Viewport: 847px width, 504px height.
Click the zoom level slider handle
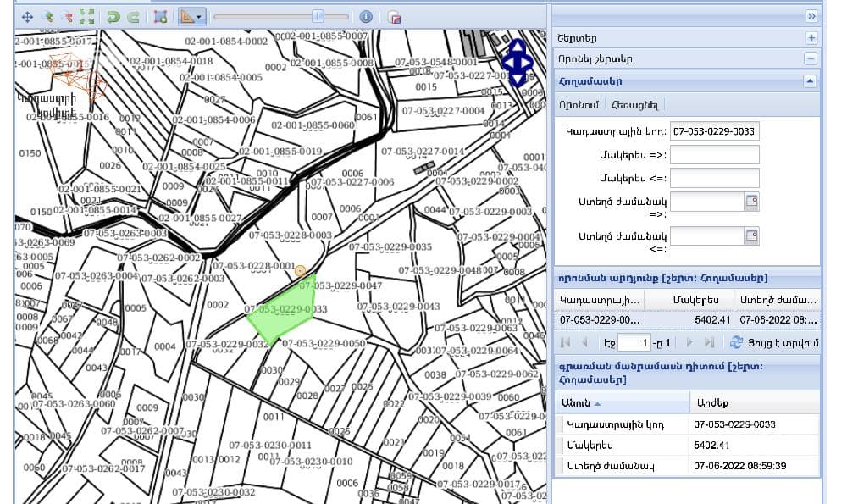pyautogui.click(x=318, y=17)
